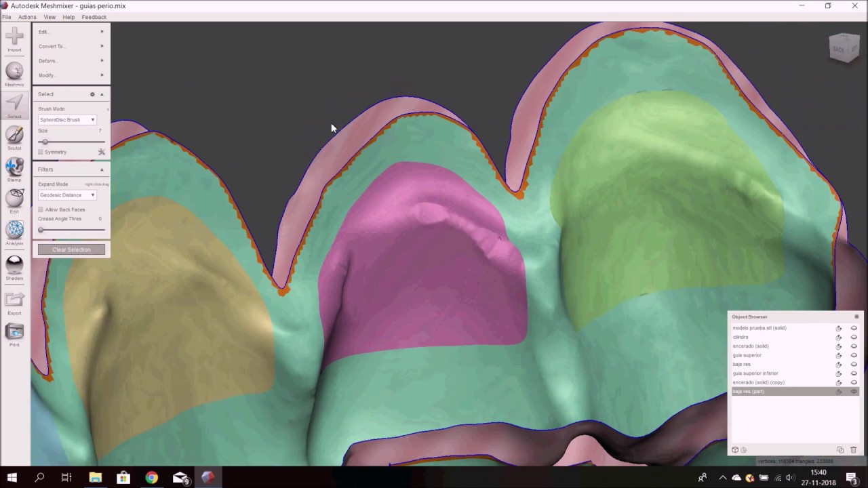Viewport: 868px width, 488px height.
Task: Close the Object Browser panel
Action: [856, 317]
